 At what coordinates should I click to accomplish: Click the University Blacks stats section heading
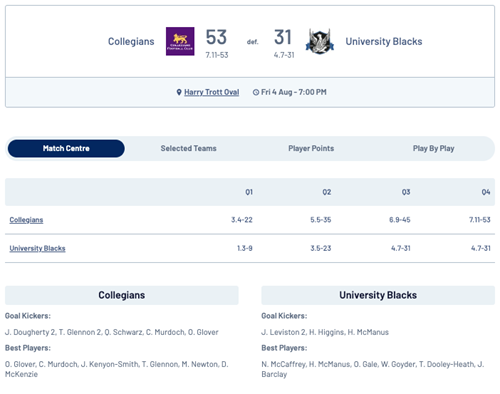[378, 295]
